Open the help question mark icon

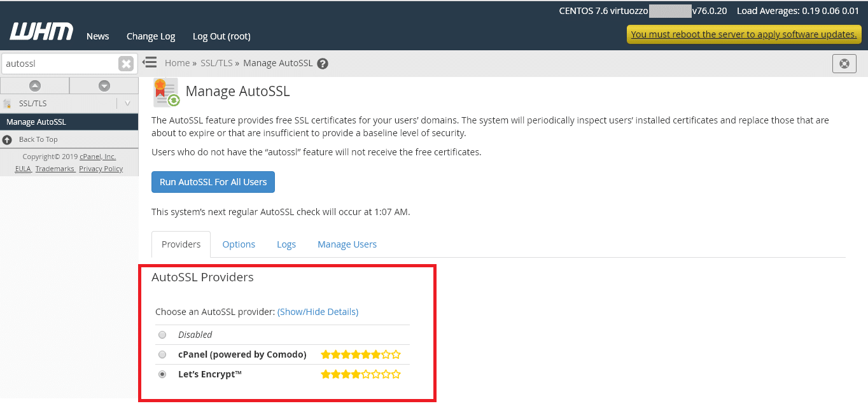coord(323,64)
